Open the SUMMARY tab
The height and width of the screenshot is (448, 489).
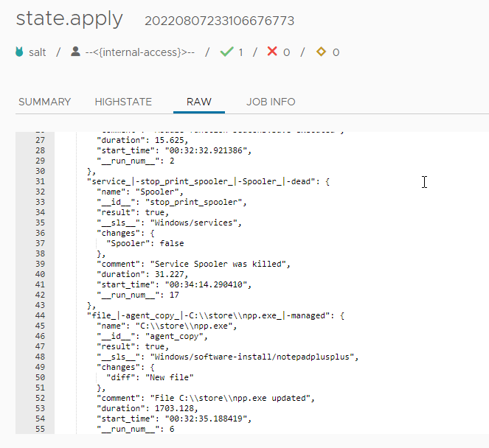tap(44, 102)
